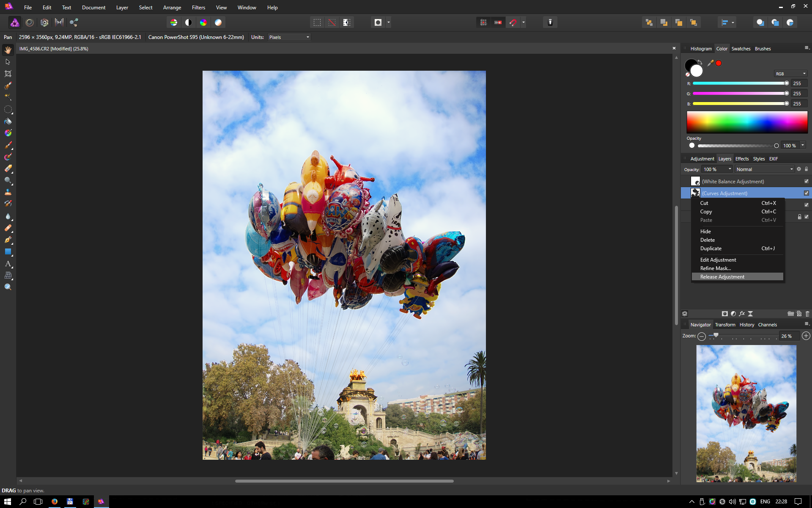The image size is (812, 508).
Task: Click the Move to Front arrange icon
Action: coord(694,22)
